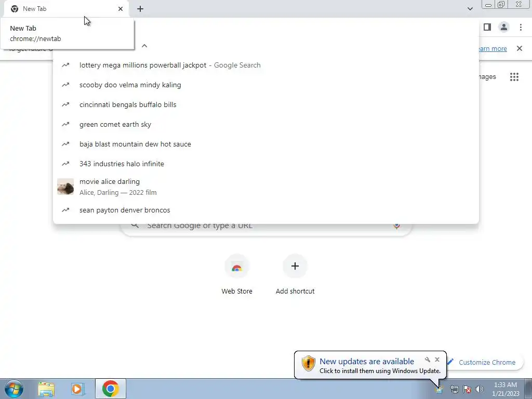Open the network tray icon
The height and width of the screenshot is (399, 532).
tap(454, 390)
